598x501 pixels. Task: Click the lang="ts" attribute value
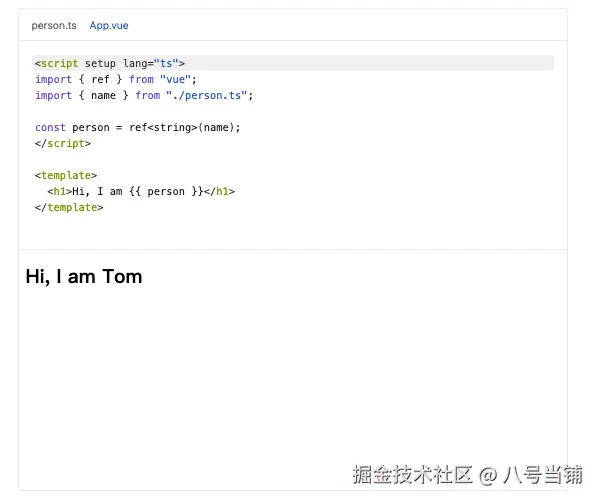click(x=166, y=63)
